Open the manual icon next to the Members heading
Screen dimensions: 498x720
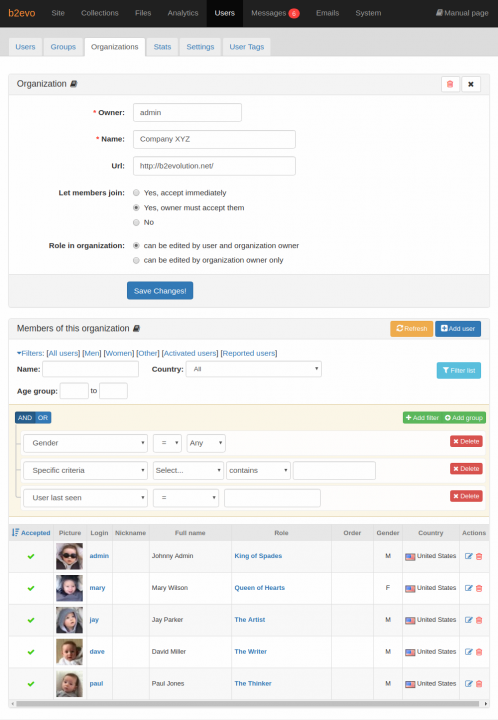136,329
